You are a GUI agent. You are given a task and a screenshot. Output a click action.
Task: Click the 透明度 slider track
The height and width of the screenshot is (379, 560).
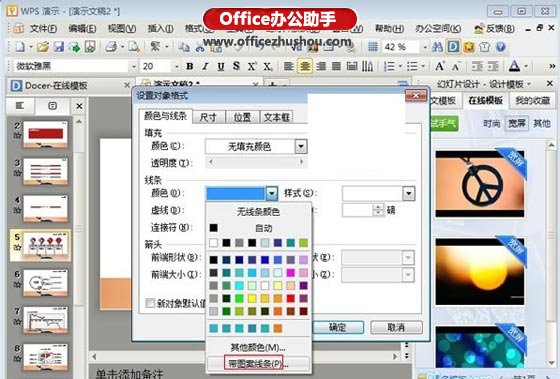point(256,162)
